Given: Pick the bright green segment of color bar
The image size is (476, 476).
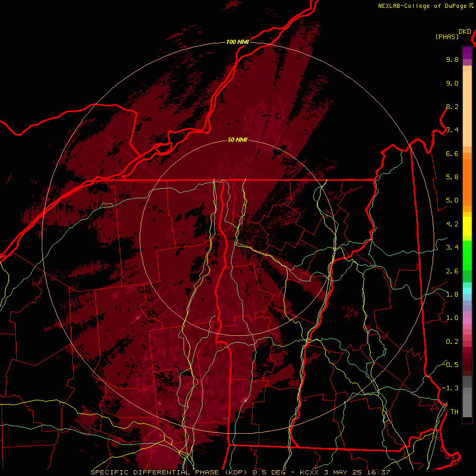Looking at the screenshot, I should coord(467,255).
